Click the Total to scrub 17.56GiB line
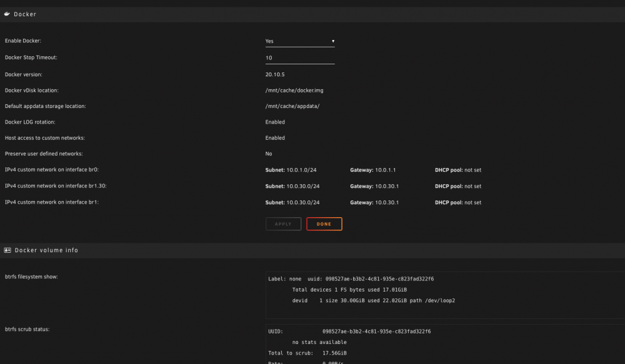The image size is (625, 364). (307, 353)
